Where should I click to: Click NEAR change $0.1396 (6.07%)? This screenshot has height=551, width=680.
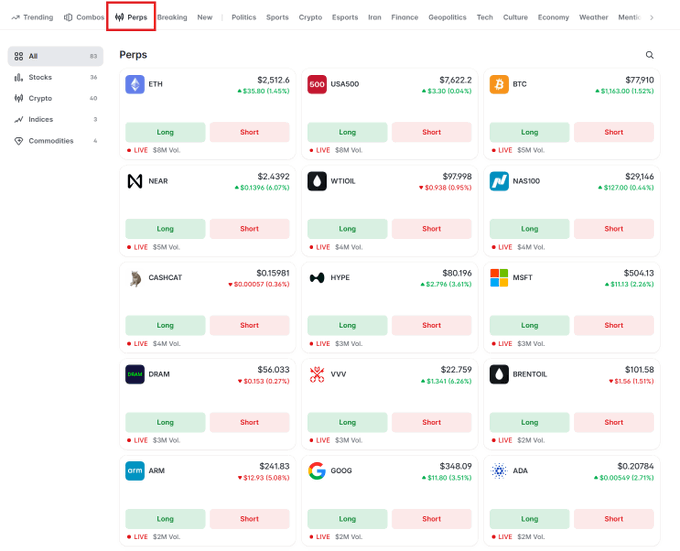262,188
